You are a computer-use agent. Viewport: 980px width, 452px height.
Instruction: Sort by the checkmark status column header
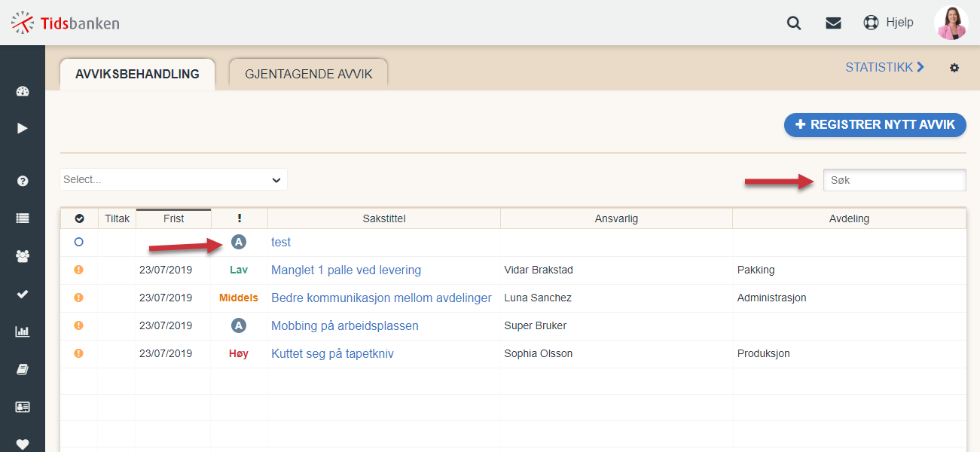click(79, 218)
